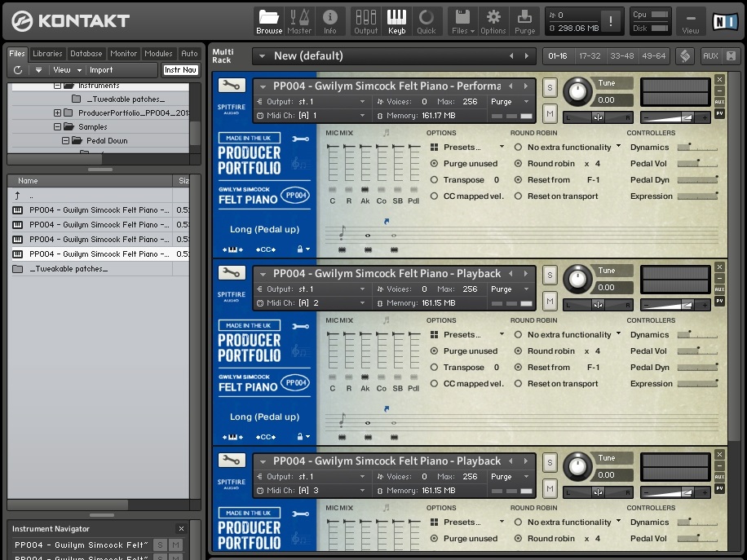Screen dimensions: 747x560
Task: Open the Modules tab
Action: [158, 53]
